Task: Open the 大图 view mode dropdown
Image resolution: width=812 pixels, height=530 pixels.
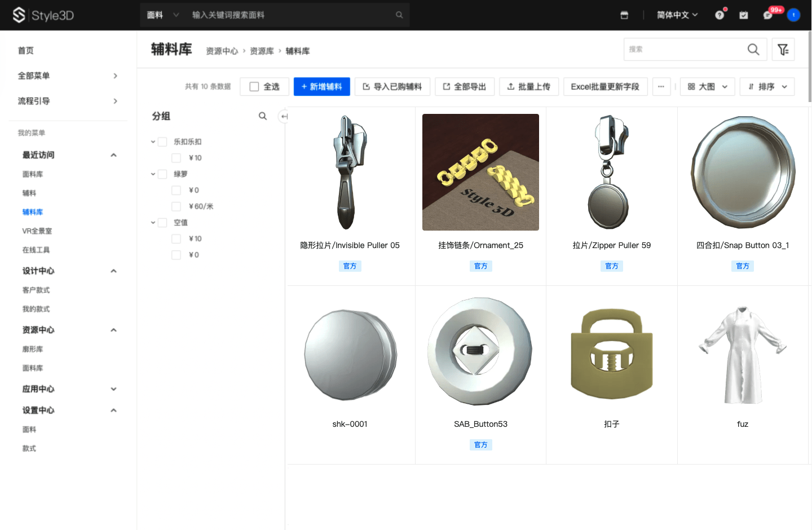Action: pos(707,87)
